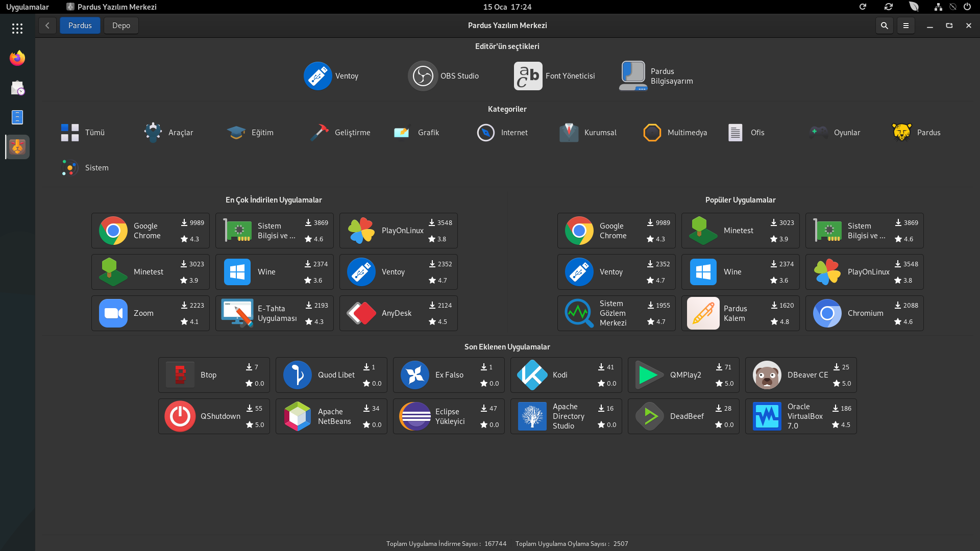Select the Pardus tab
Viewport: 980px width, 551px height.
80,26
